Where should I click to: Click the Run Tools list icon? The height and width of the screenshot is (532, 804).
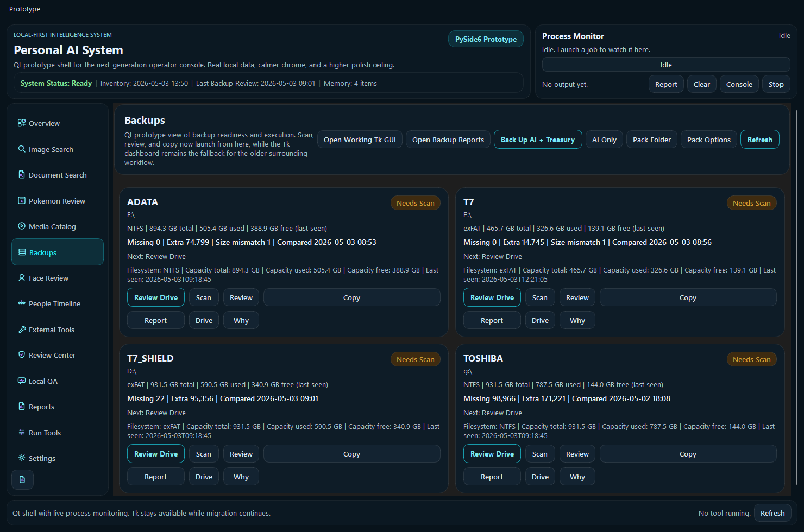click(22, 433)
